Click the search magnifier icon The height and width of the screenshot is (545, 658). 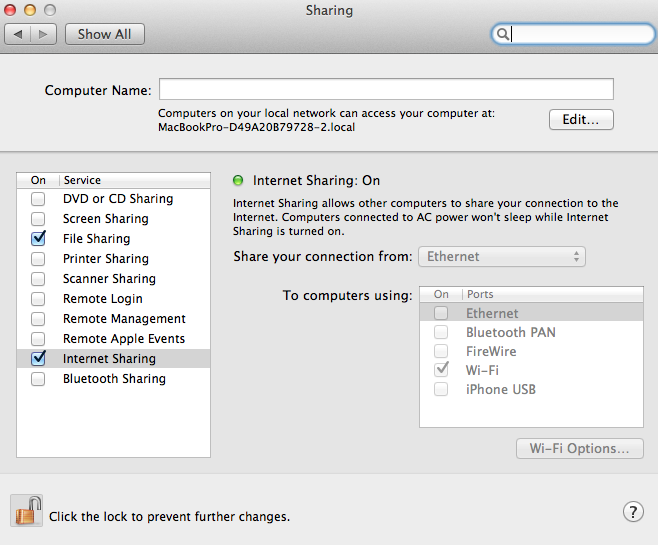504,34
